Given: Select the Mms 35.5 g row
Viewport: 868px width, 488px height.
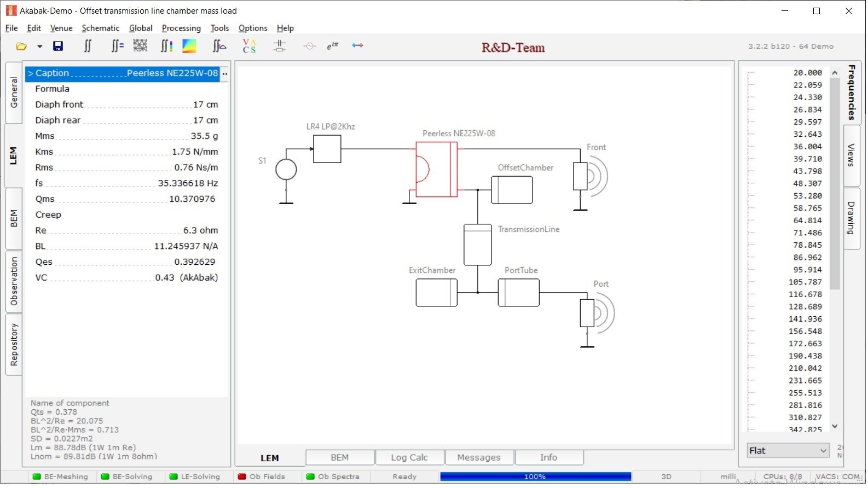Looking at the screenshot, I should [x=126, y=136].
